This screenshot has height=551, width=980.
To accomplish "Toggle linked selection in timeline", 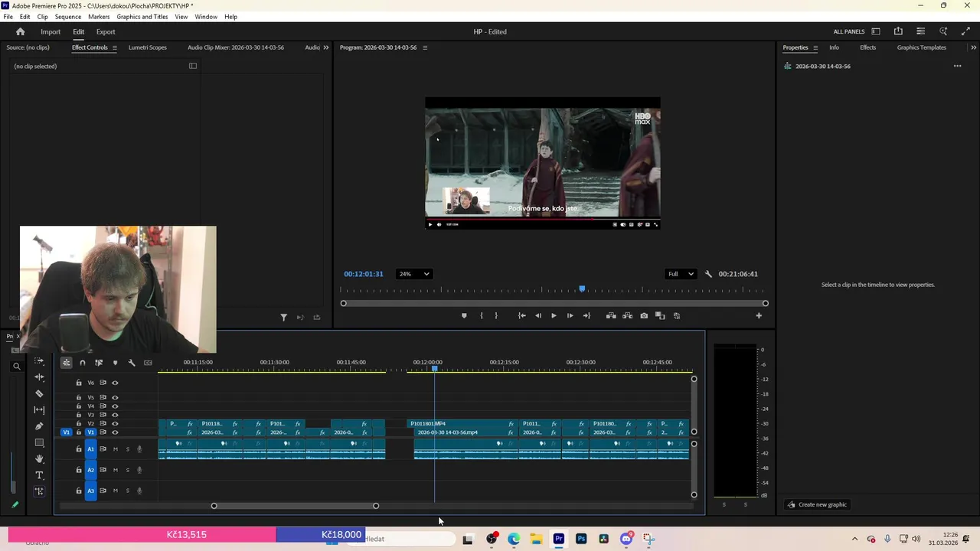I will tap(99, 363).
